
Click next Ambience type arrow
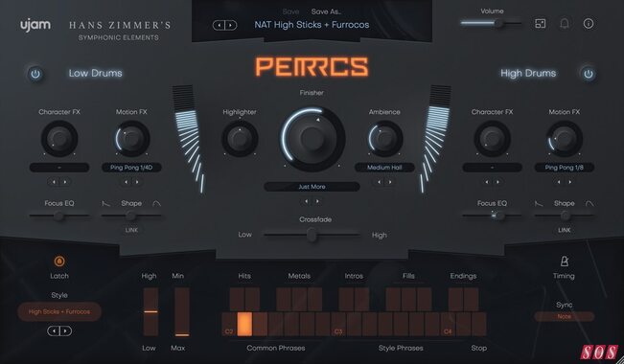click(390, 182)
